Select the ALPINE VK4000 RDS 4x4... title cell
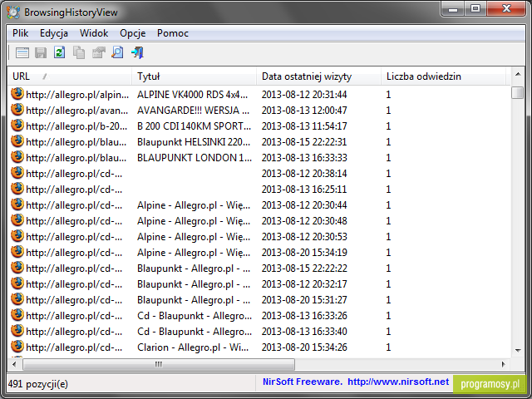The image size is (532, 399). (192, 94)
